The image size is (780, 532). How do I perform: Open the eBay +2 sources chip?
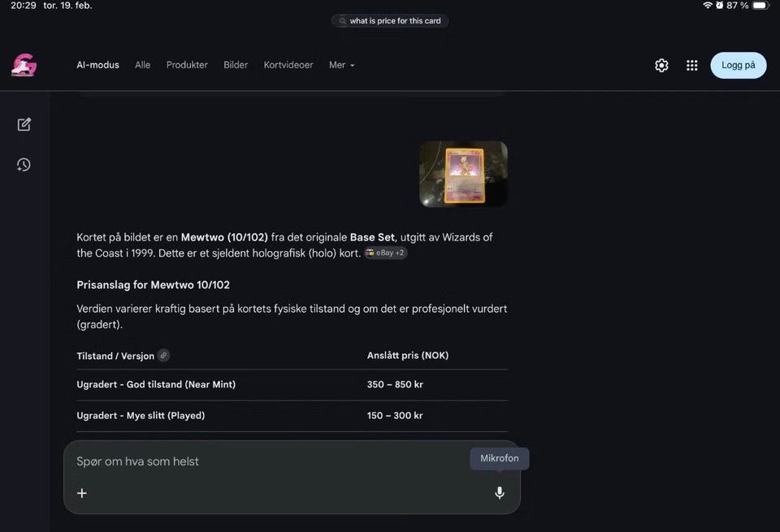click(x=385, y=253)
